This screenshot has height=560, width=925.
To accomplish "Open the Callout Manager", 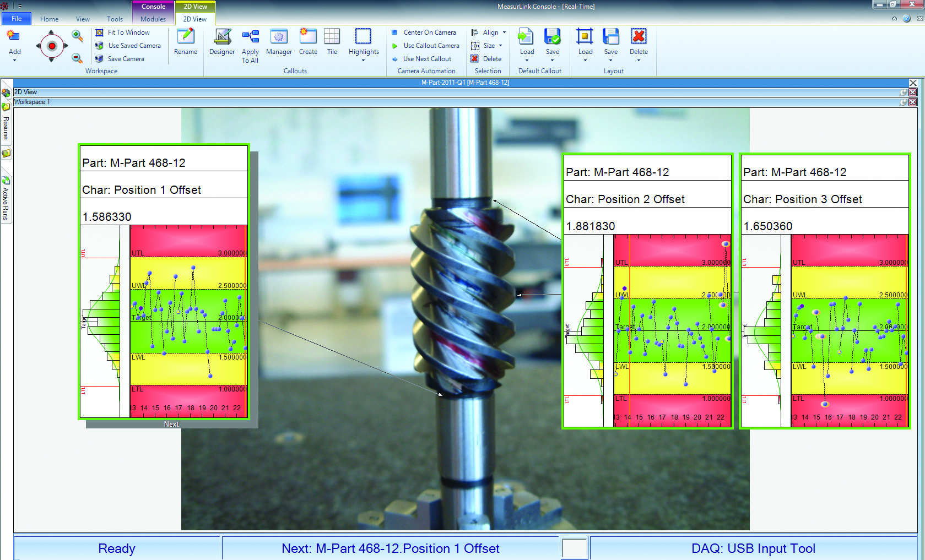I will (279, 42).
